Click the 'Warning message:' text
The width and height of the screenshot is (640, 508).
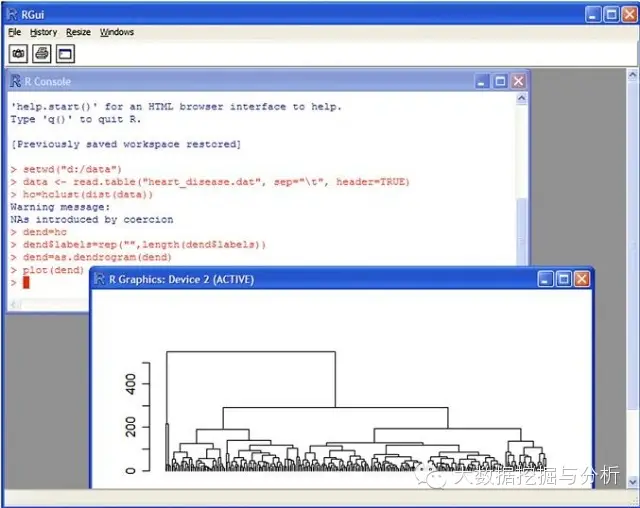60,207
